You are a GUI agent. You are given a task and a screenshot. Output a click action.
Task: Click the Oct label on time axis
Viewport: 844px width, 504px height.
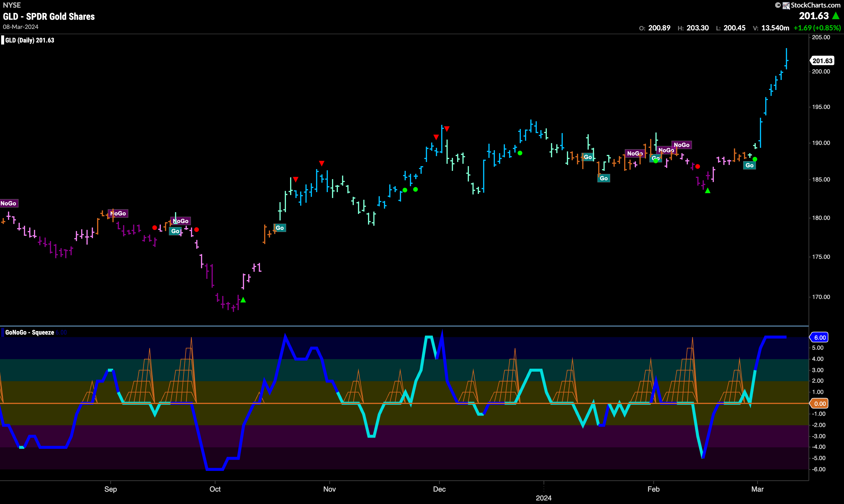pos(215,489)
